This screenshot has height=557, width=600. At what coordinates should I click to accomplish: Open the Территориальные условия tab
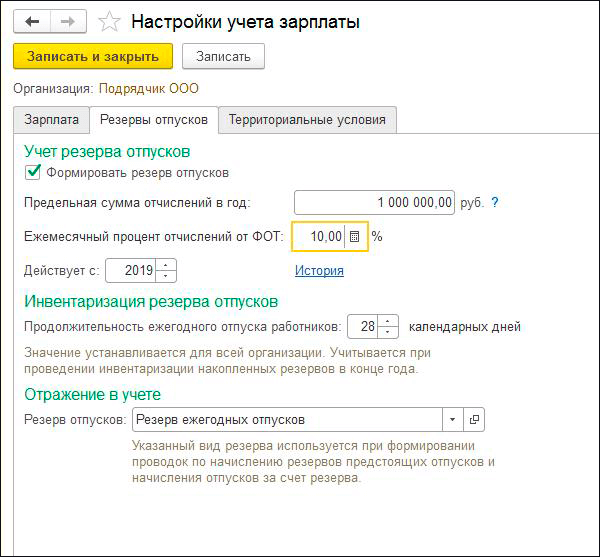[306, 119]
